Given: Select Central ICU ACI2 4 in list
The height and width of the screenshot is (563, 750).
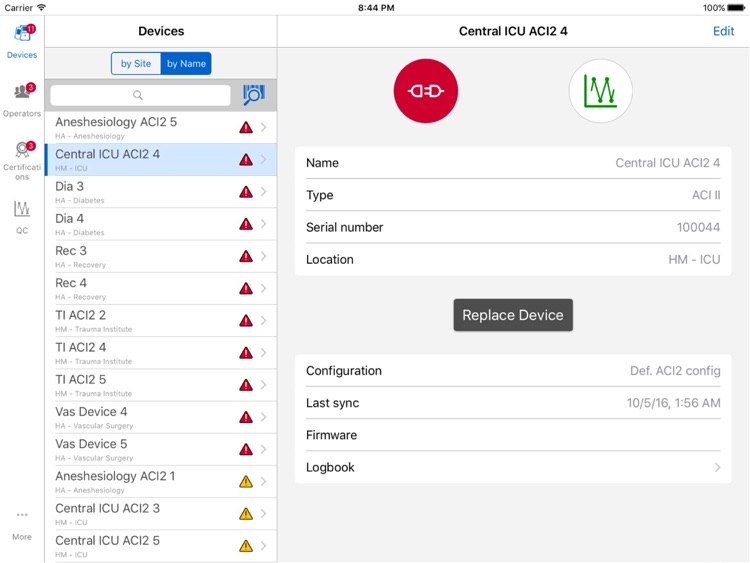Looking at the screenshot, I should (161, 160).
